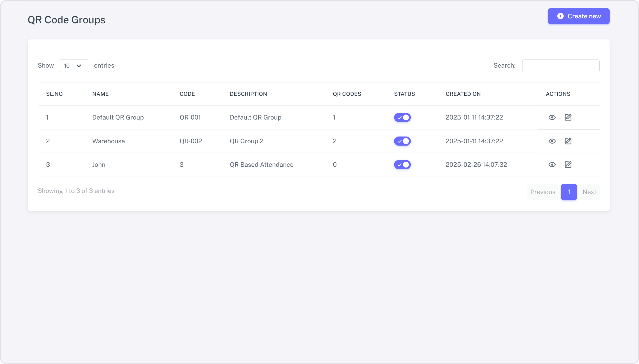Viewport: 639px width, 364px height.
Task: Select page 1 in the pagination
Action: point(569,192)
